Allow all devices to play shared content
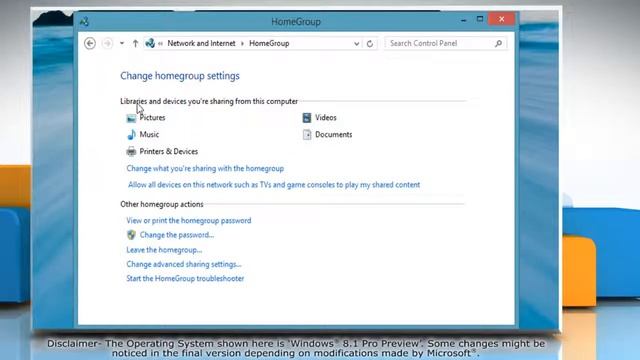Screen dimensions: 640x360 274,185
